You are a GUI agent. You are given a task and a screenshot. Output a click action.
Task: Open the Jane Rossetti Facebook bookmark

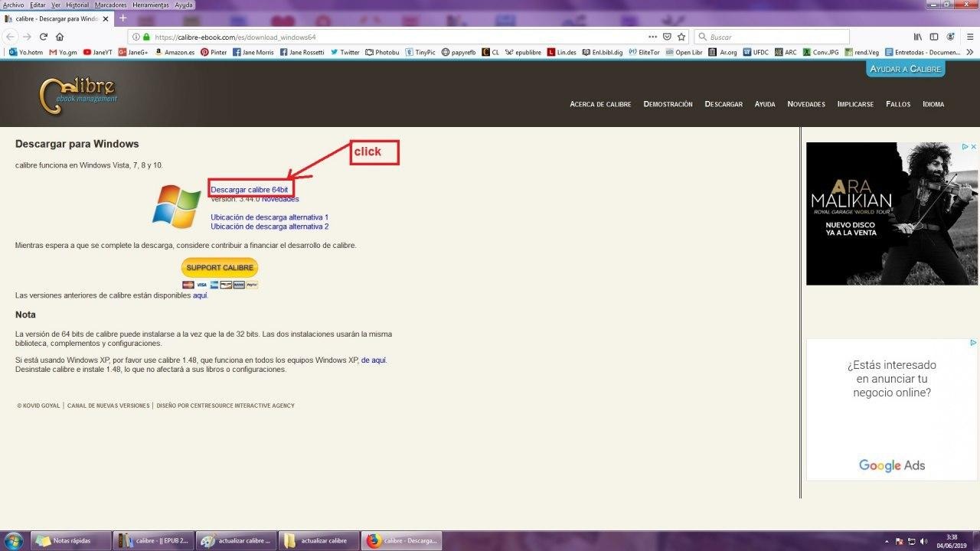click(302, 52)
